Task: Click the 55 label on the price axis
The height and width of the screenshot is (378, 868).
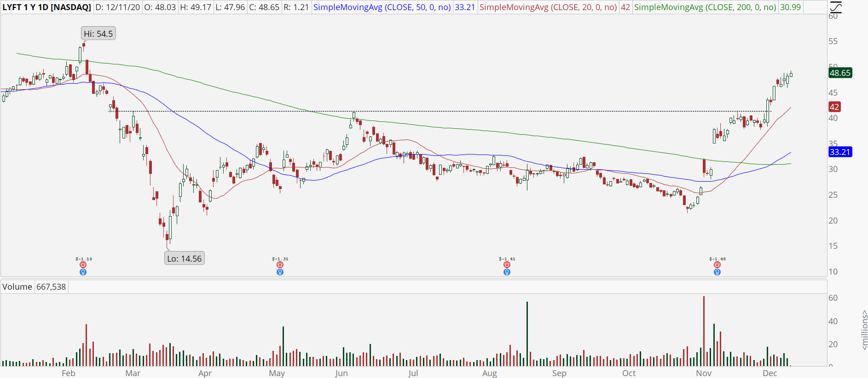Action: pos(833,41)
